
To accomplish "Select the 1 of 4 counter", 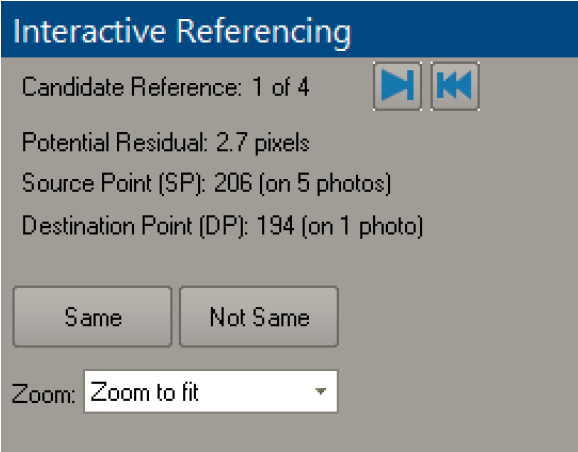I will pos(281,87).
